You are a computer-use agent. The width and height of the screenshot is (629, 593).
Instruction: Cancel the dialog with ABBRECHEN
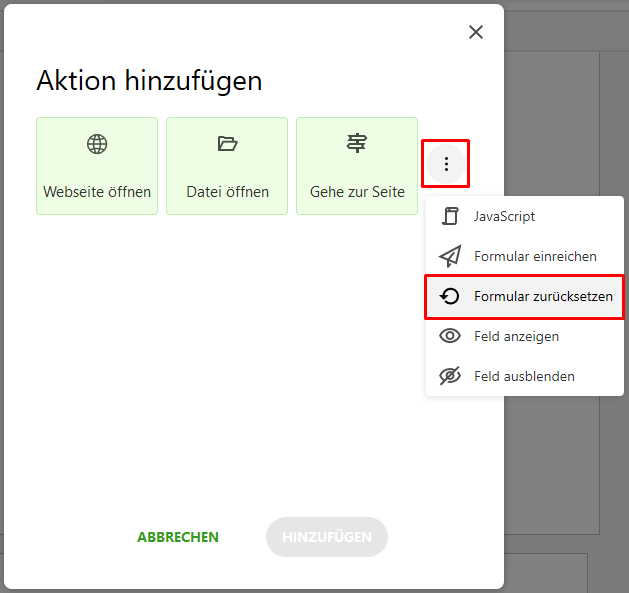[178, 537]
